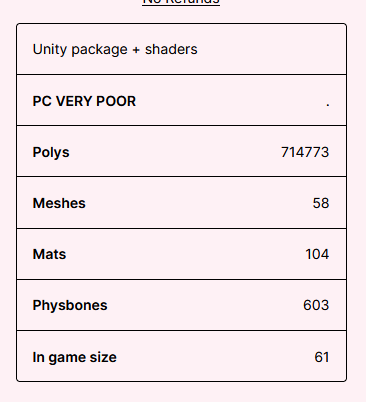The image size is (366, 402).
Task: Click the Polys label
Action: tap(51, 153)
